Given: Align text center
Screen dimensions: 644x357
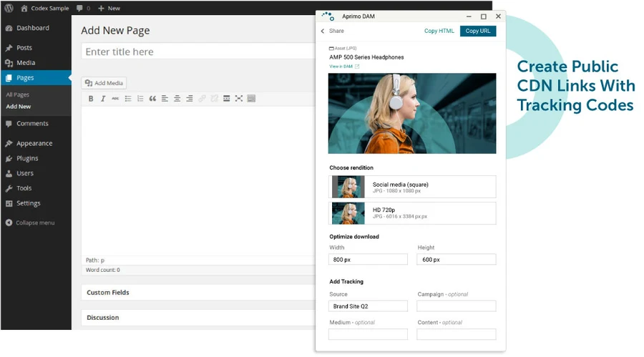Looking at the screenshot, I should [177, 99].
